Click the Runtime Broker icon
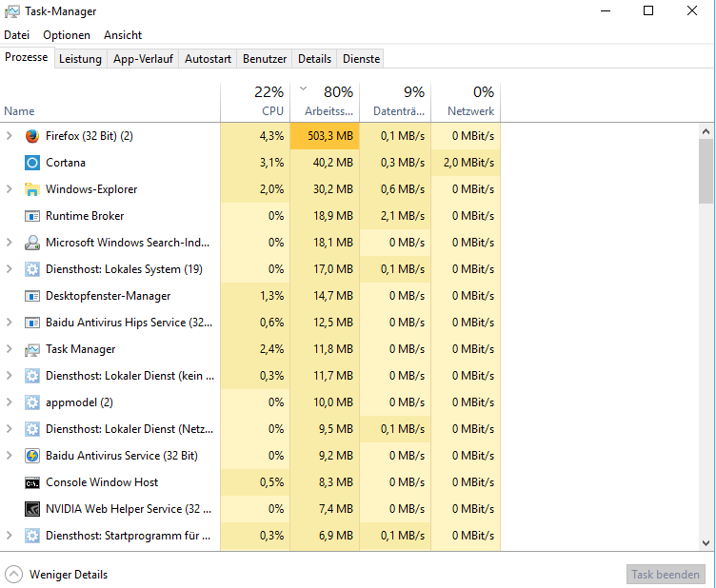 pos(32,216)
